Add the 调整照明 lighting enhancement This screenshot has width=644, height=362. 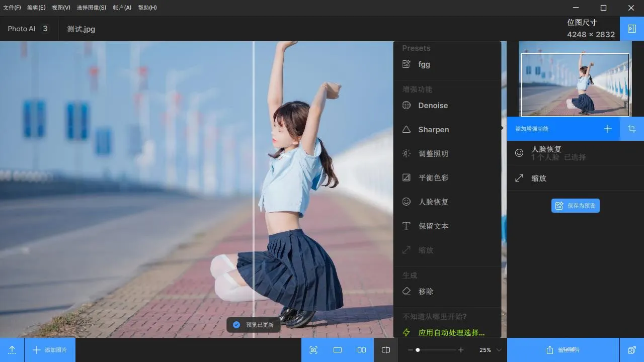click(x=433, y=154)
